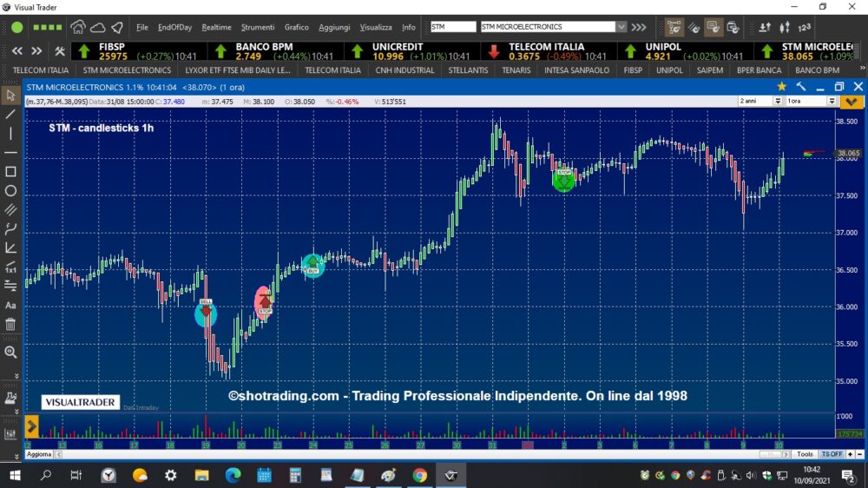Screen dimensions: 868x488
Task: Switch to CNH INDUSTRIAL tab
Action: 404,70
